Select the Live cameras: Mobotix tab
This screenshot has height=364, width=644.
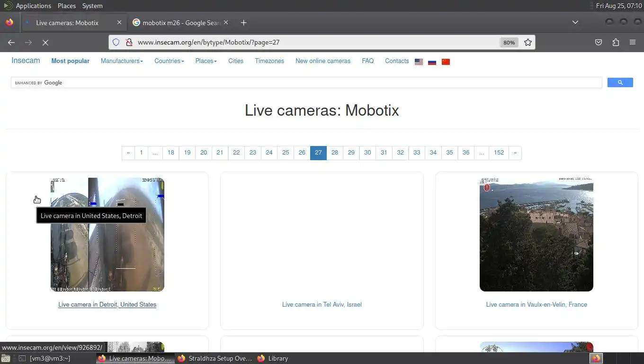click(73, 22)
